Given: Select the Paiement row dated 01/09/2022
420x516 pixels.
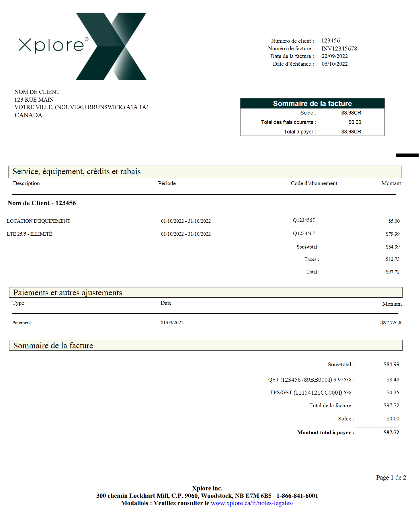Looking at the screenshot, I should 207,323.
